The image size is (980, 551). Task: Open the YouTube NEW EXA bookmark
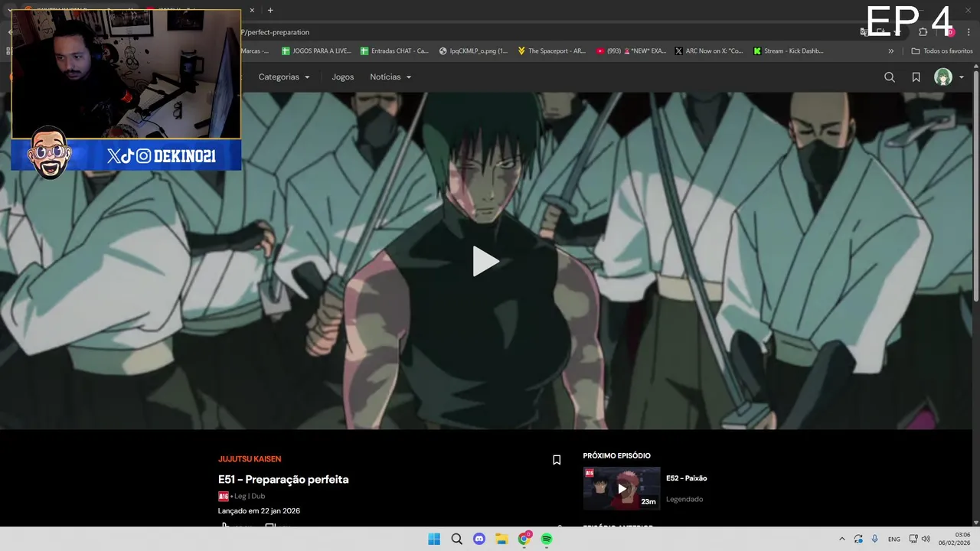click(x=631, y=51)
